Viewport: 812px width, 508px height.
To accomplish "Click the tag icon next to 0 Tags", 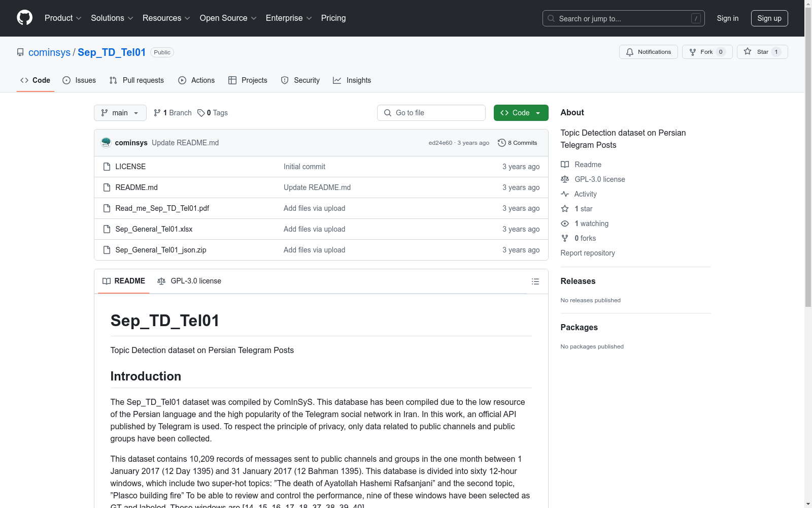I will 201,113.
